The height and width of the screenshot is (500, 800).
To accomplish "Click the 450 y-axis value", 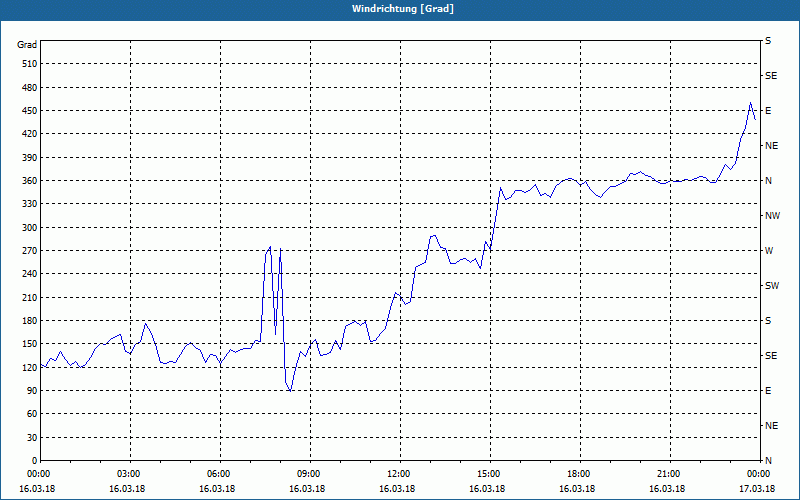I will click(30, 111).
